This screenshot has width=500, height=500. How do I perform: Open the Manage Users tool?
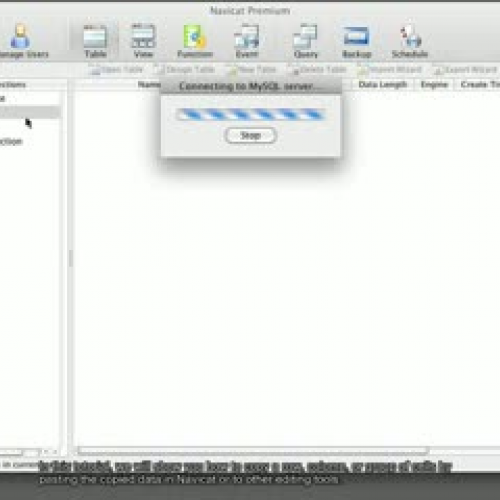click(21, 42)
